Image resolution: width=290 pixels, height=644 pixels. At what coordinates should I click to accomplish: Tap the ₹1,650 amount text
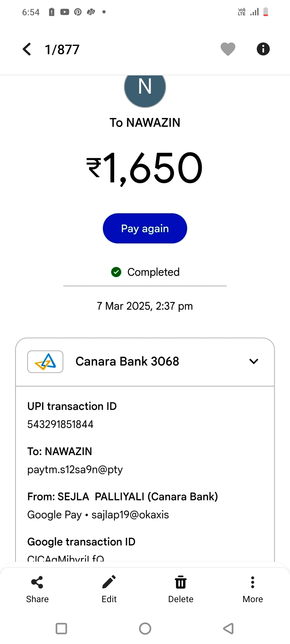tap(144, 168)
